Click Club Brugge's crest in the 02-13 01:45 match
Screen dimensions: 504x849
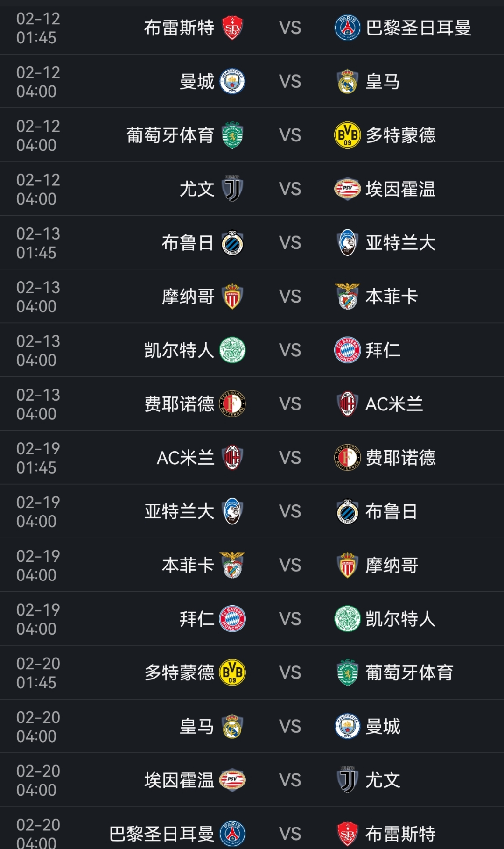(x=232, y=243)
